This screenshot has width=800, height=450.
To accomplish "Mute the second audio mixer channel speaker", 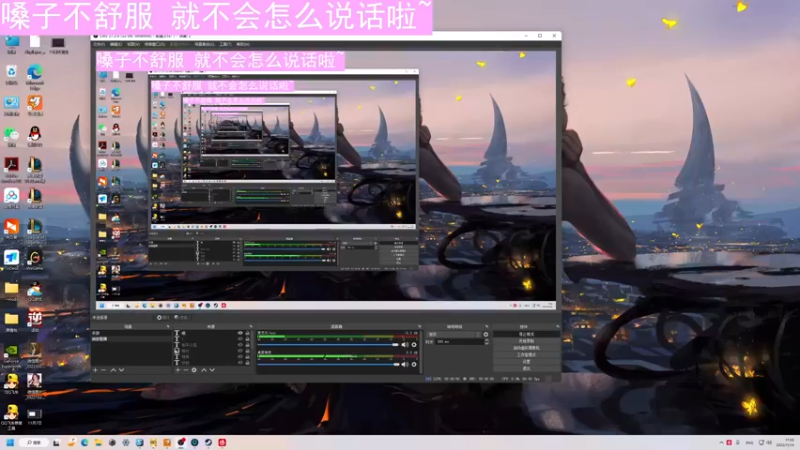I will pos(405,364).
